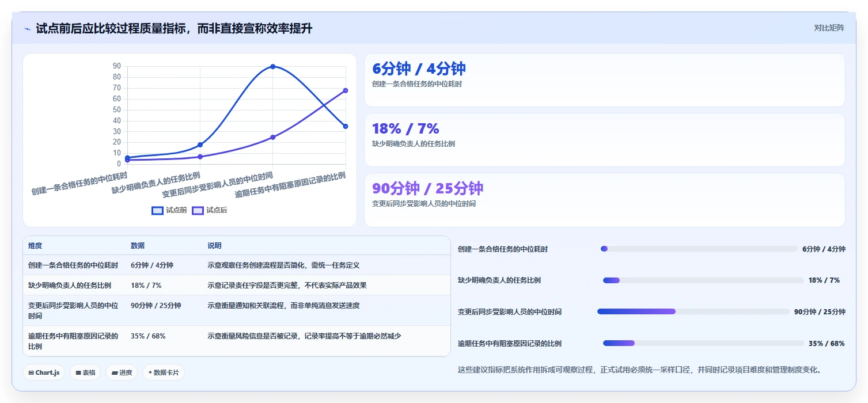
Task: Click the 试点前 chart peak point at 90
Action: [x=273, y=67]
